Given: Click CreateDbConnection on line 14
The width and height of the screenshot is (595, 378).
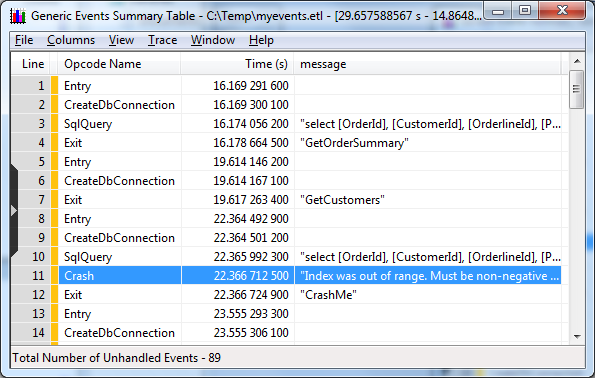Looking at the screenshot, I should click(119, 332).
